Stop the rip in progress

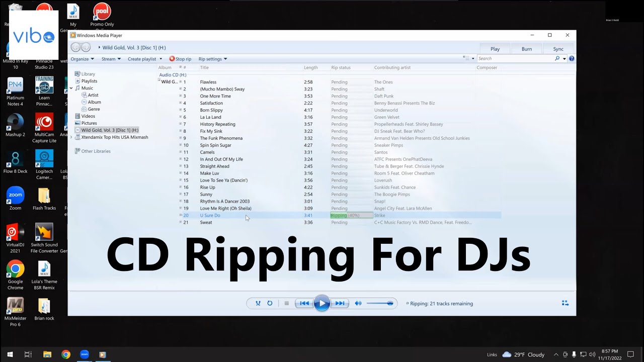180,59
